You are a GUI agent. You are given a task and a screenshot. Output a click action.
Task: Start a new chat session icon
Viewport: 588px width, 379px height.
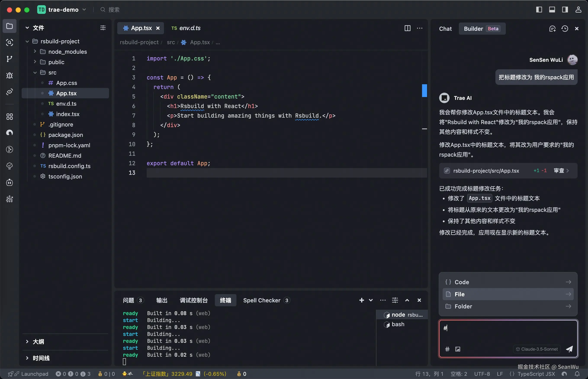pos(552,29)
